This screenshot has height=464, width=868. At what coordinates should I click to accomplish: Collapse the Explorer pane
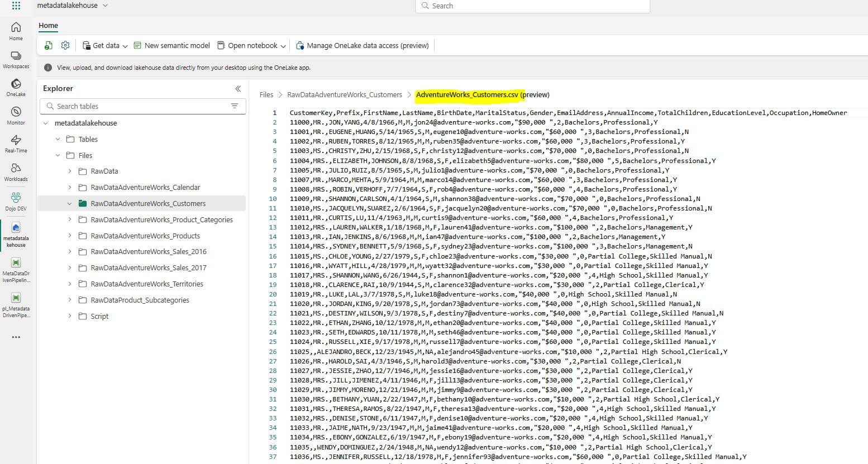238,89
